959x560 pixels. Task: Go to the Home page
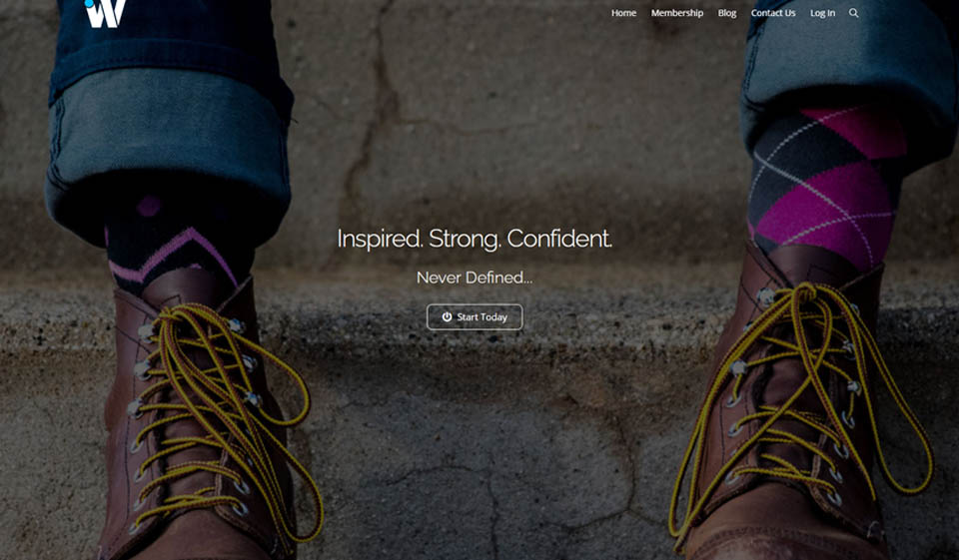pos(623,13)
